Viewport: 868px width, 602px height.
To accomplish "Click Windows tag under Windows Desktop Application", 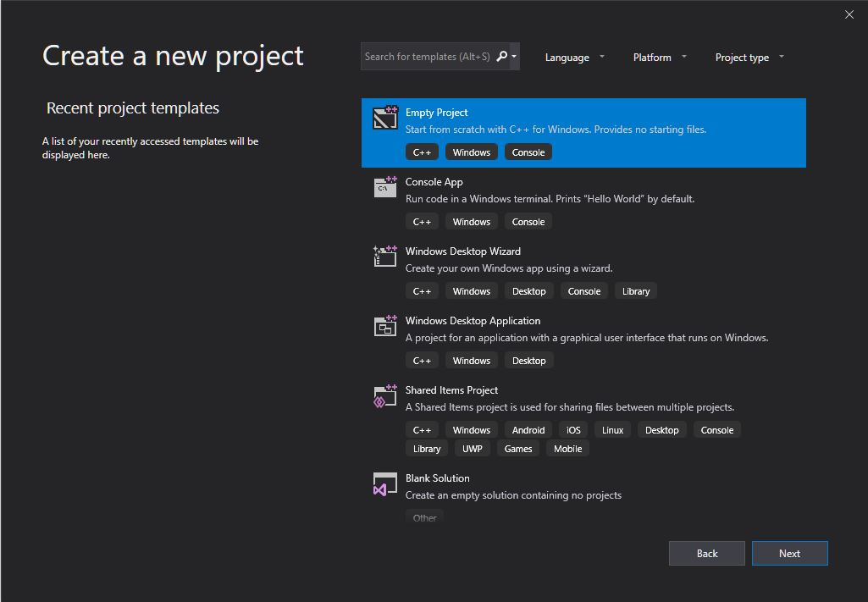I will pyautogui.click(x=472, y=361).
